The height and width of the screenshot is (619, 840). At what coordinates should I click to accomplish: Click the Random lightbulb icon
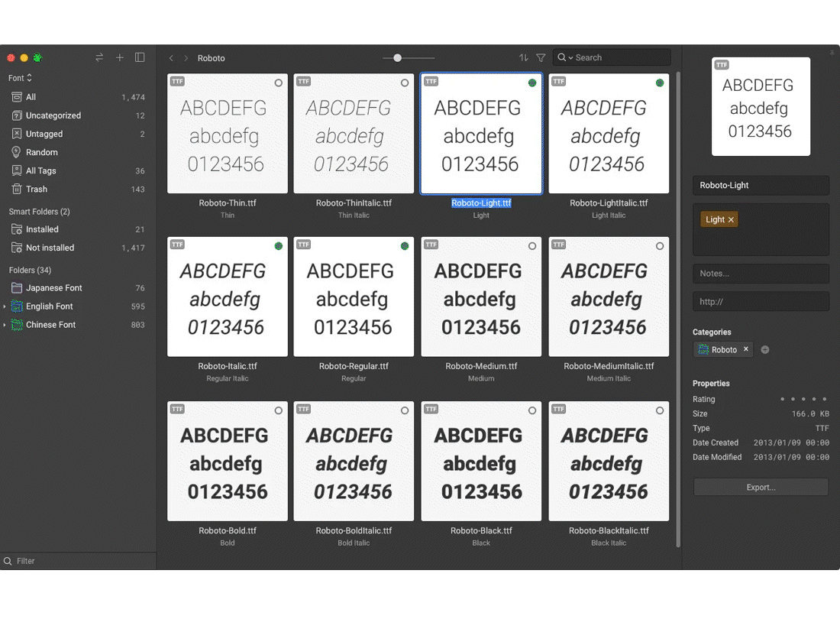(x=17, y=152)
